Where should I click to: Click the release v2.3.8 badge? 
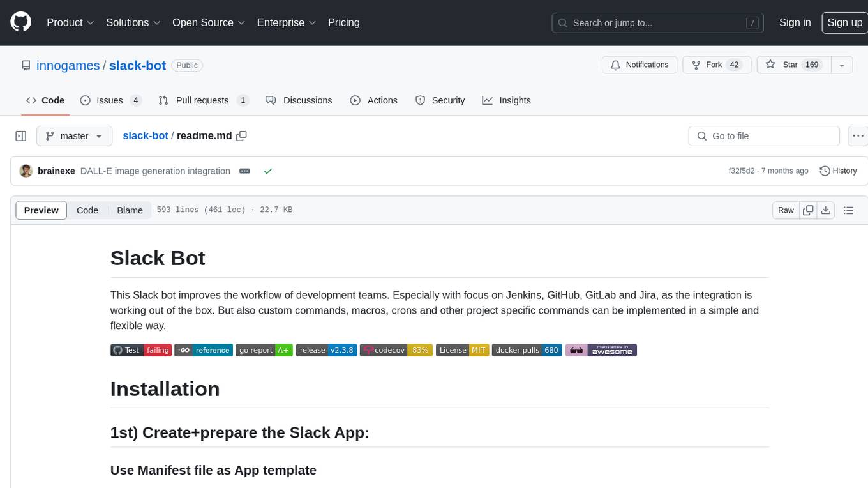[326, 350]
